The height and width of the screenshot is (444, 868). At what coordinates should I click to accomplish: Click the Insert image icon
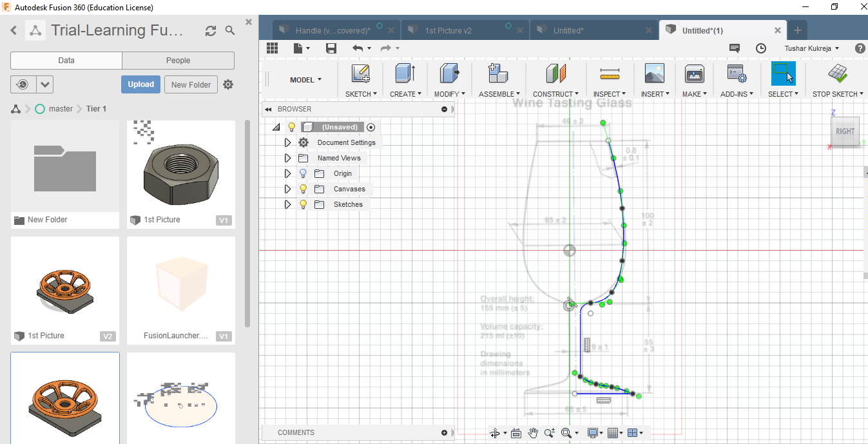[x=654, y=73]
